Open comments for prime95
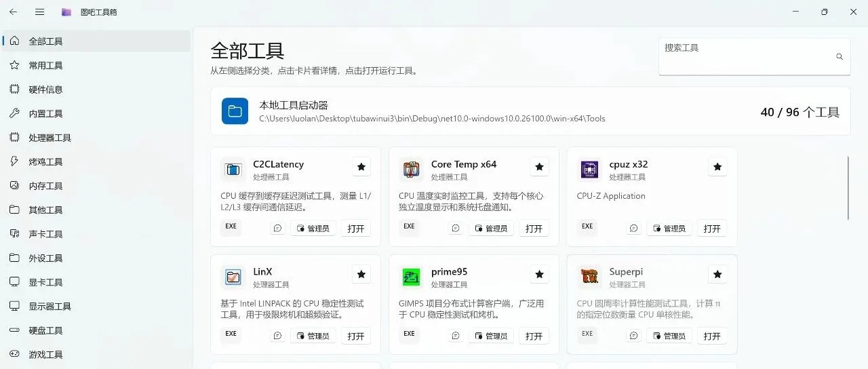868x369 pixels. click(x=456, y=336)
